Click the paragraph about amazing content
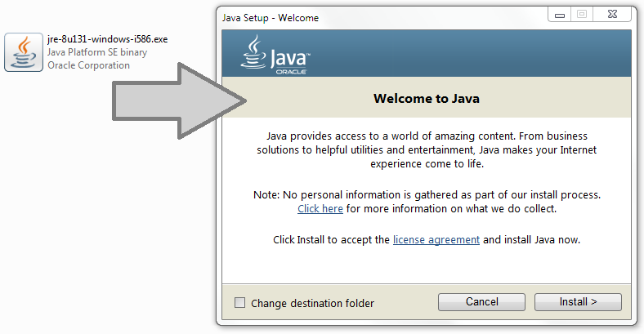 tap(427, 149)
